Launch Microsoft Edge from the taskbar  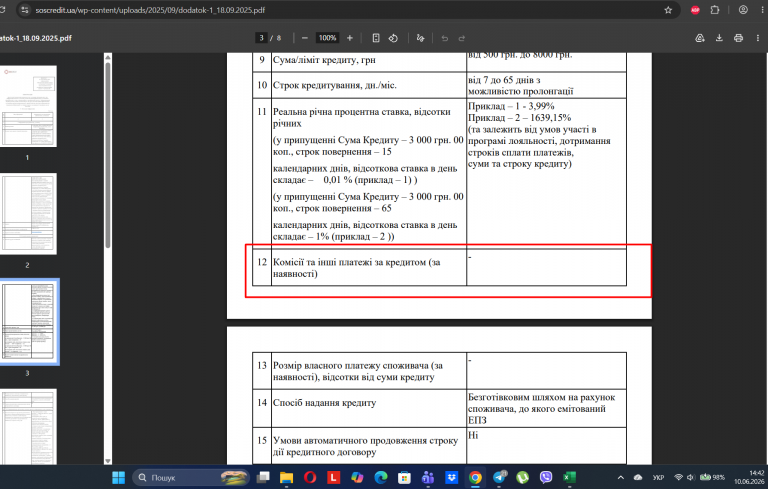(381, 477)
